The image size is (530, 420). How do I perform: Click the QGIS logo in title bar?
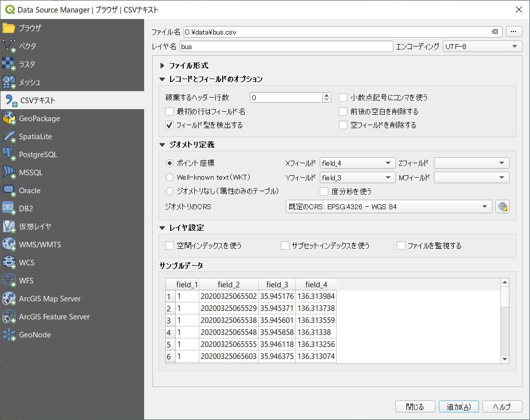click(10, 10)
